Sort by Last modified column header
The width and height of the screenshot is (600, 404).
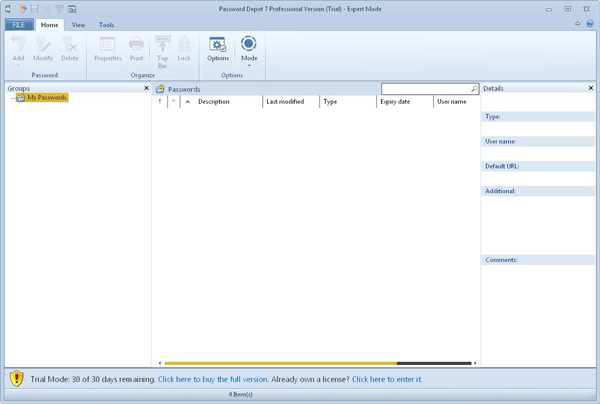pyautogui.click(x=291, y=101)
